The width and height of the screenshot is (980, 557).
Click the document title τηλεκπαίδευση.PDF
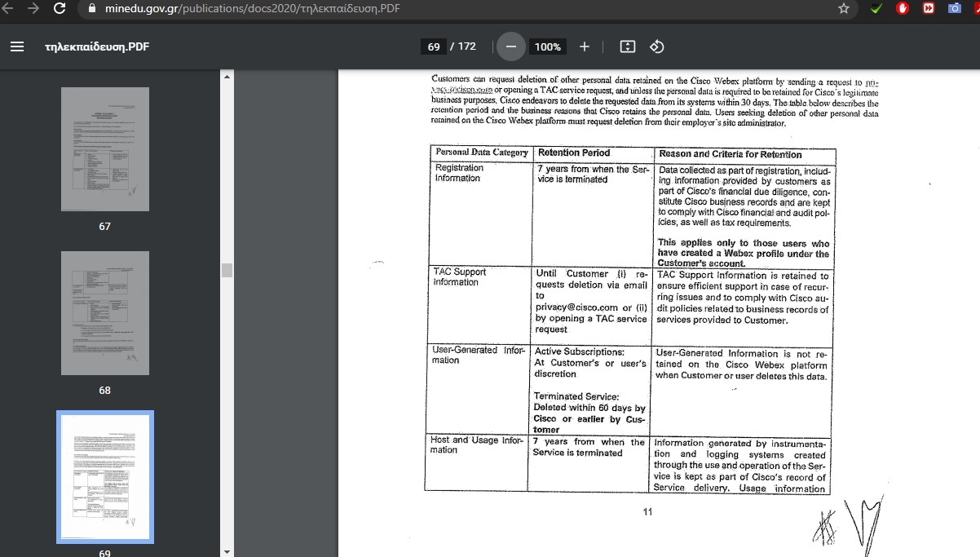tap(97, 46)
